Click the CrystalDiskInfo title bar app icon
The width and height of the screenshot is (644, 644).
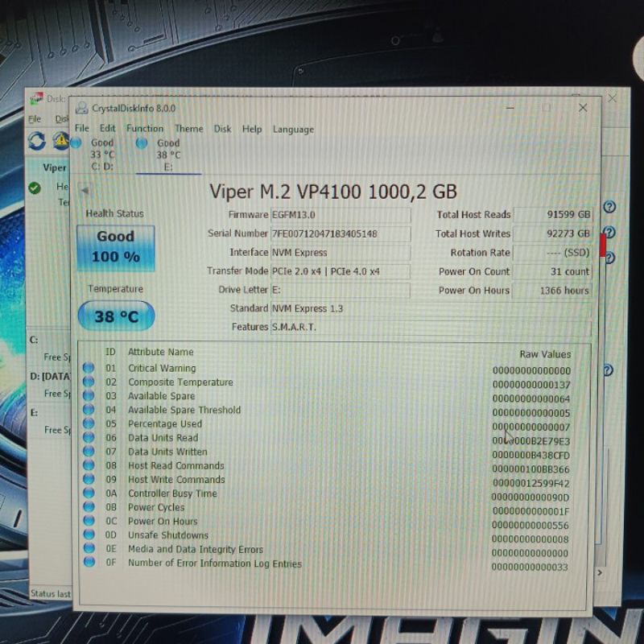[81, 108]
